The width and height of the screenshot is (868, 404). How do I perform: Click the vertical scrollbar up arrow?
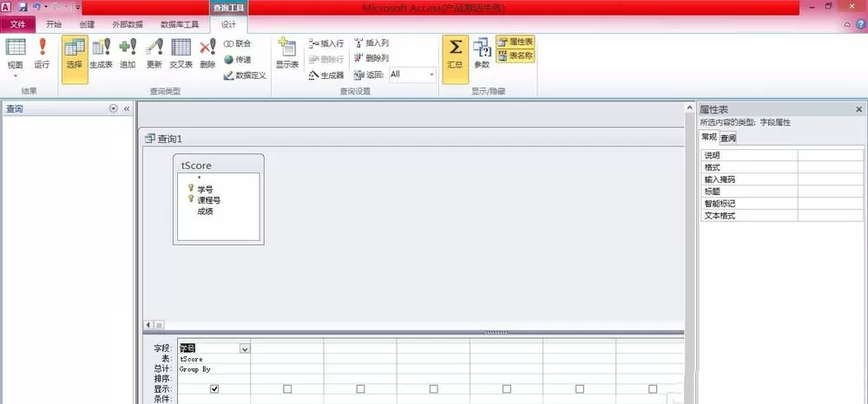pyautogui.click(x=690, y=108)
